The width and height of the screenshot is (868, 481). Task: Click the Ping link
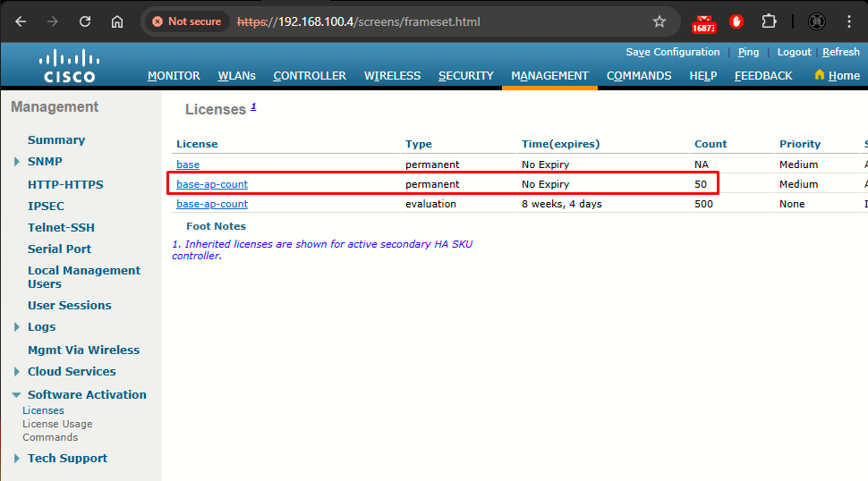748,52
